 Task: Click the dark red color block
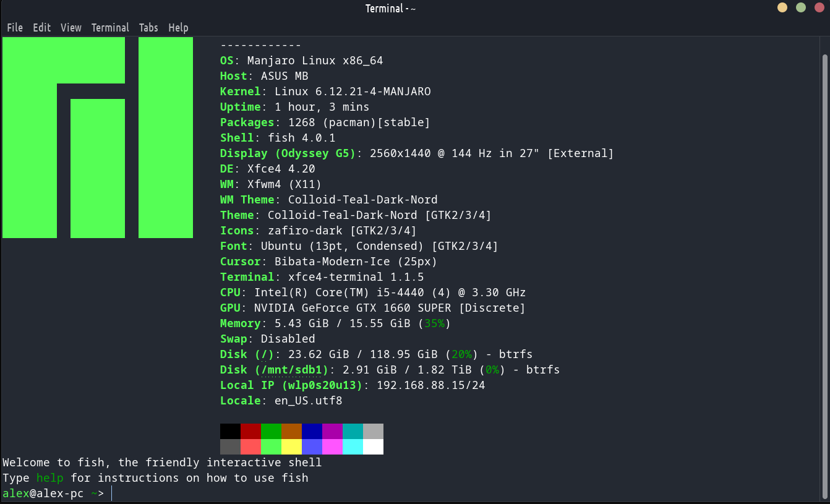tap(250, 431)
